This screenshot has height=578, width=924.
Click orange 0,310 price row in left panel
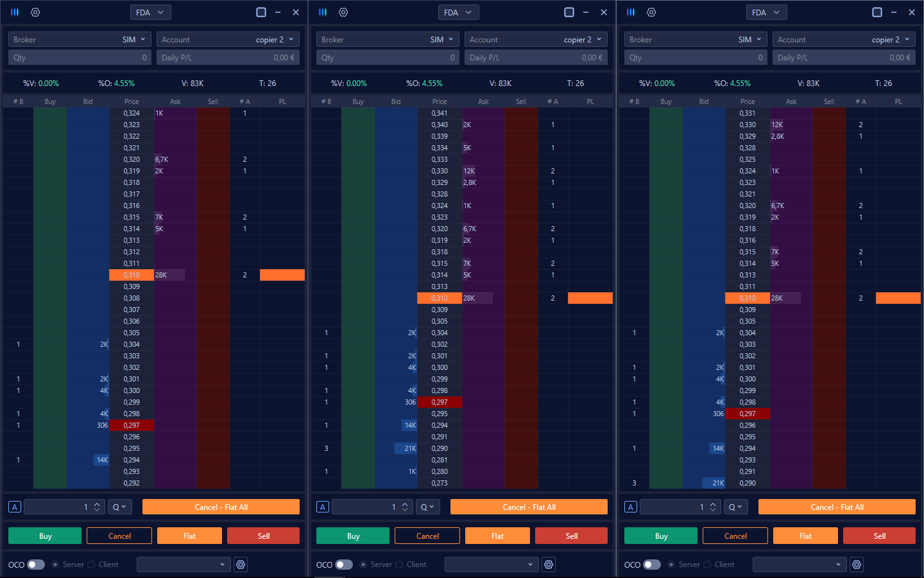[132, 275]
